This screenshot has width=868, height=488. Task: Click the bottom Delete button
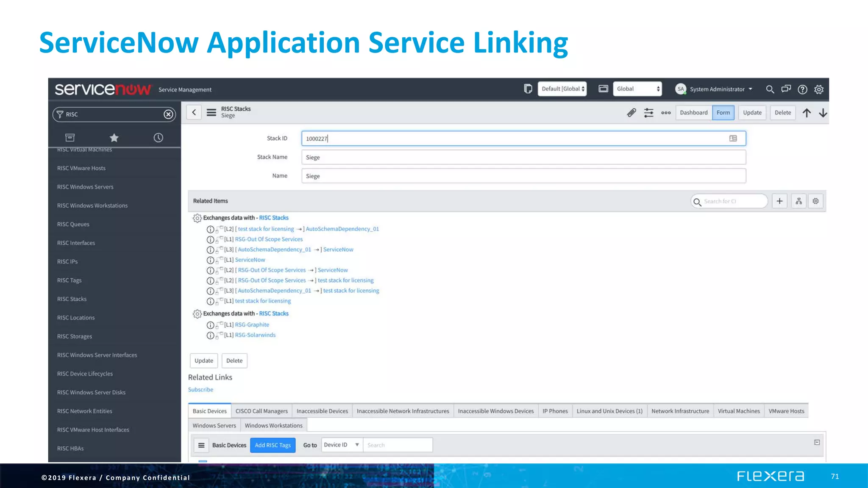pyautogui.click(x=234, y=360)
